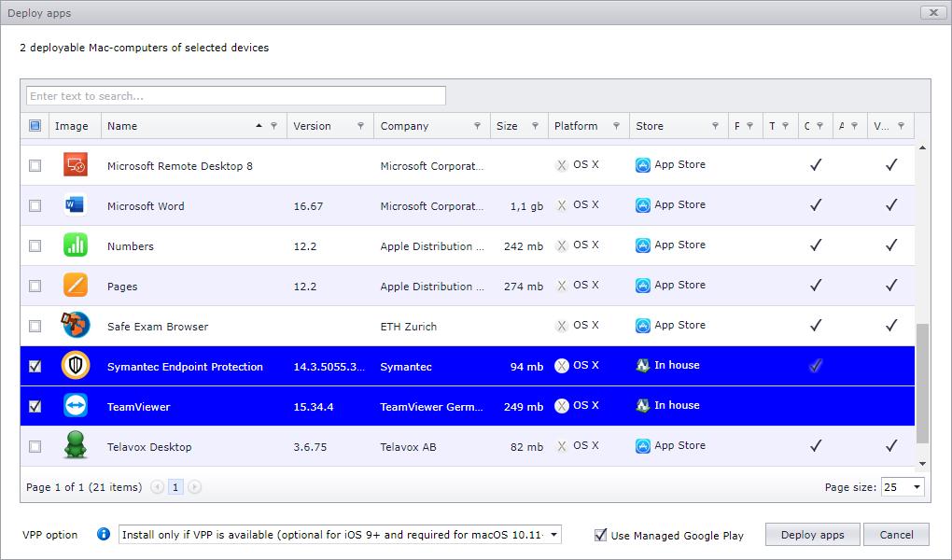
Task: Toggle the select-all checkbox in table header
Action: (x=35, y=126)
